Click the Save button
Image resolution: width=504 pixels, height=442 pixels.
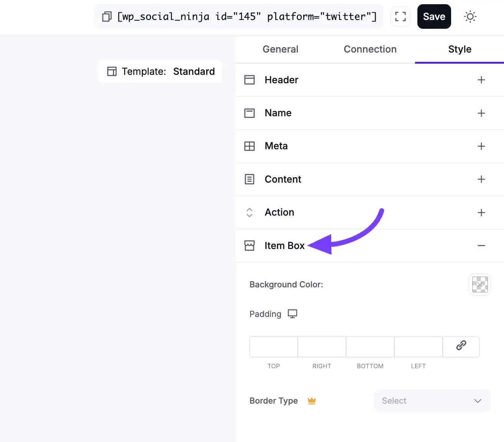[434, 16]
